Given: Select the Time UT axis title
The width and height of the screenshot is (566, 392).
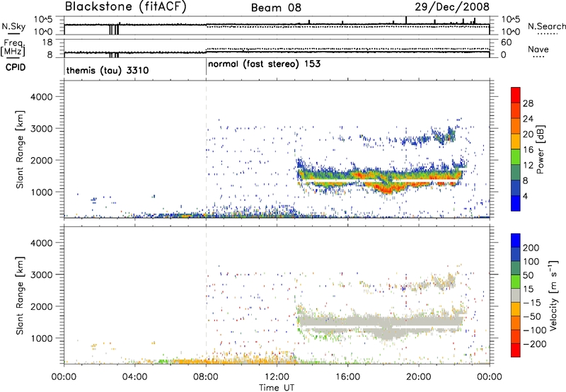Looking at the screenshot, I should pos(277,388).
